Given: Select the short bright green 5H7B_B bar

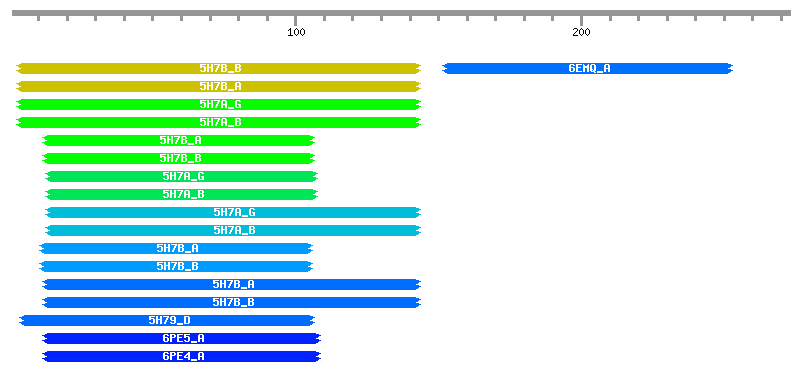Looking at the screenshot, I should (179, 158).
